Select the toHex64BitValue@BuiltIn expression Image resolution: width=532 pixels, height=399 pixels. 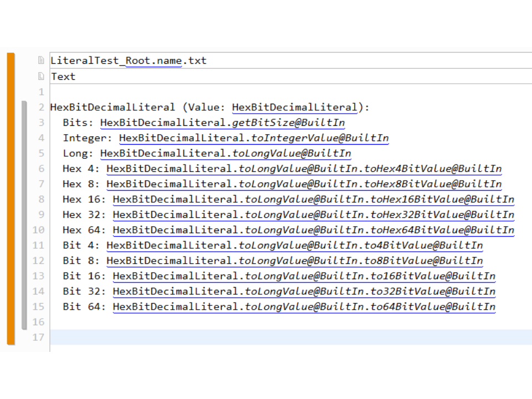(442, 230)
